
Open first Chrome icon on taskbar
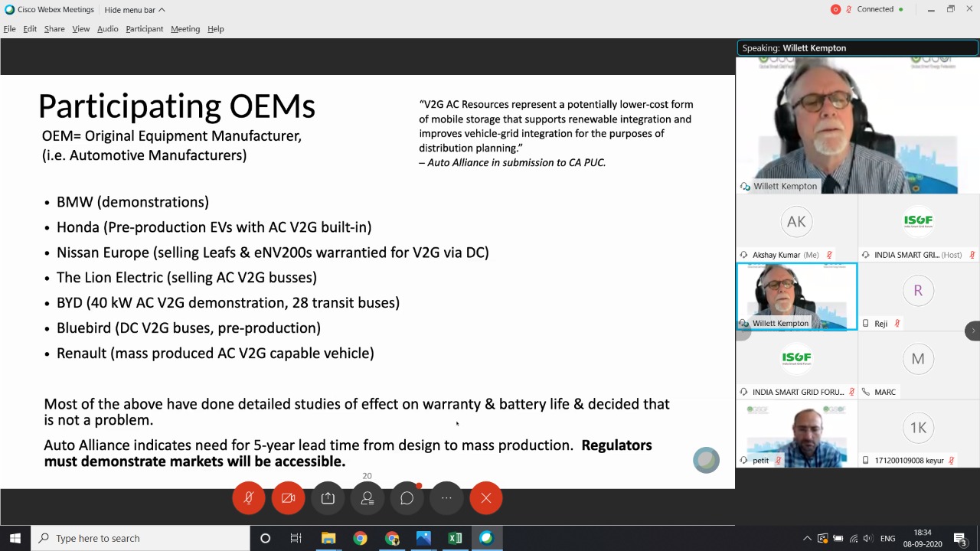360,538
